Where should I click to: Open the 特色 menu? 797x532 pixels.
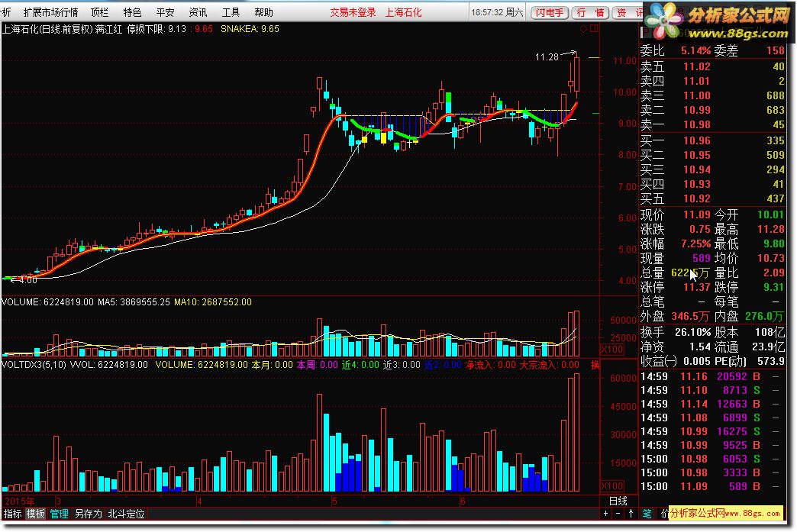point(132,12)
